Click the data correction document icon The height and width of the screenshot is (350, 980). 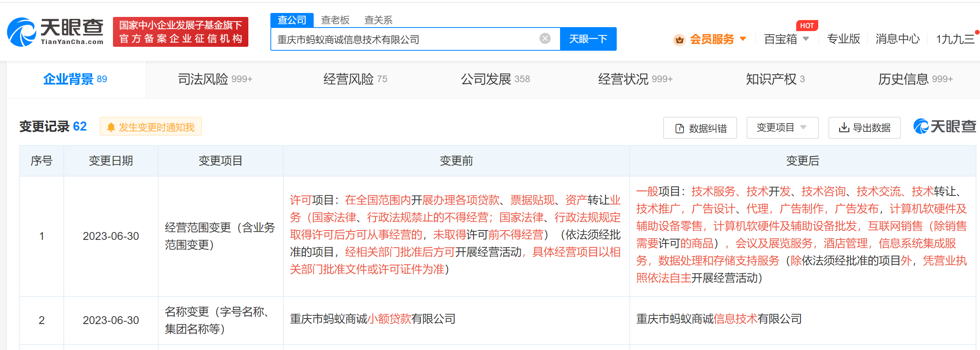click(x=679, y=128)
